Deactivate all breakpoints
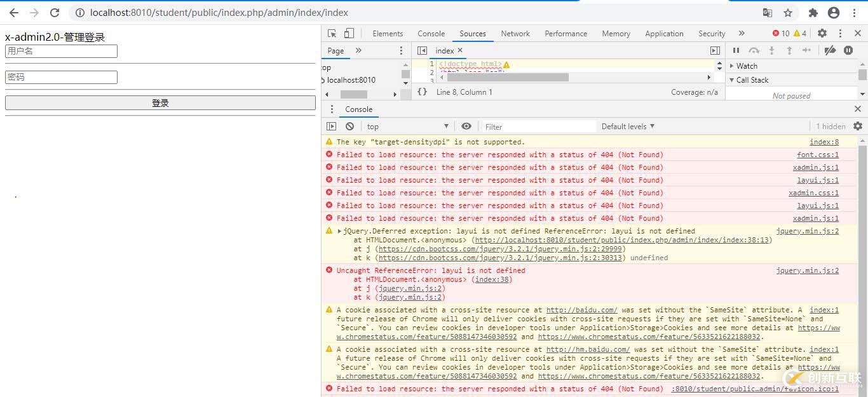 coord(829,50)
